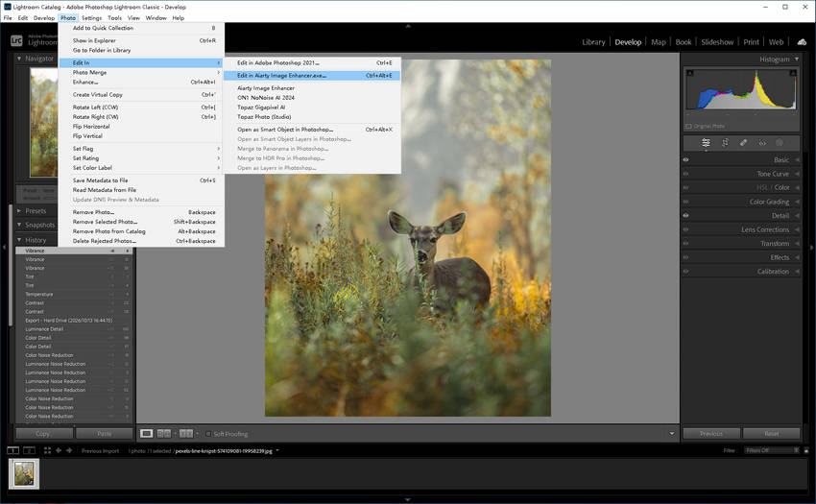Click the Paste settings button
The height and width of the screenshot is (504, 816).
tap(104, 434)
